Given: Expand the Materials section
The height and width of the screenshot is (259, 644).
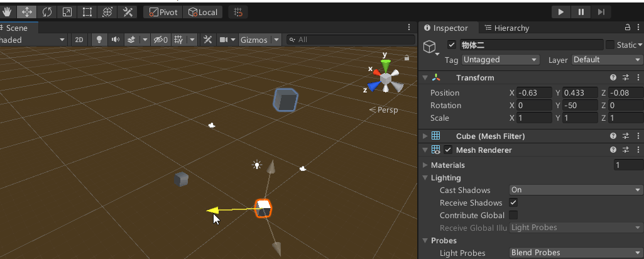Looking at the screenshot, I should [425, 165].
